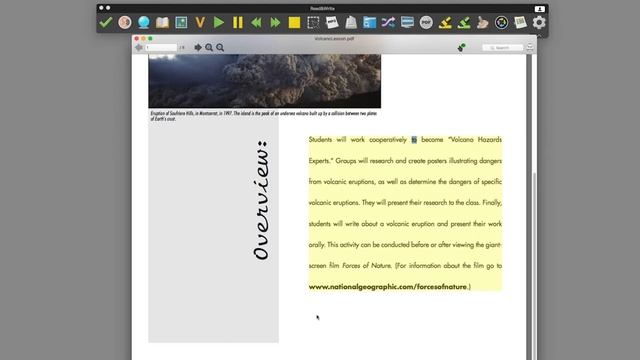Click the volcano eruption photo

[x=264, y=81]
